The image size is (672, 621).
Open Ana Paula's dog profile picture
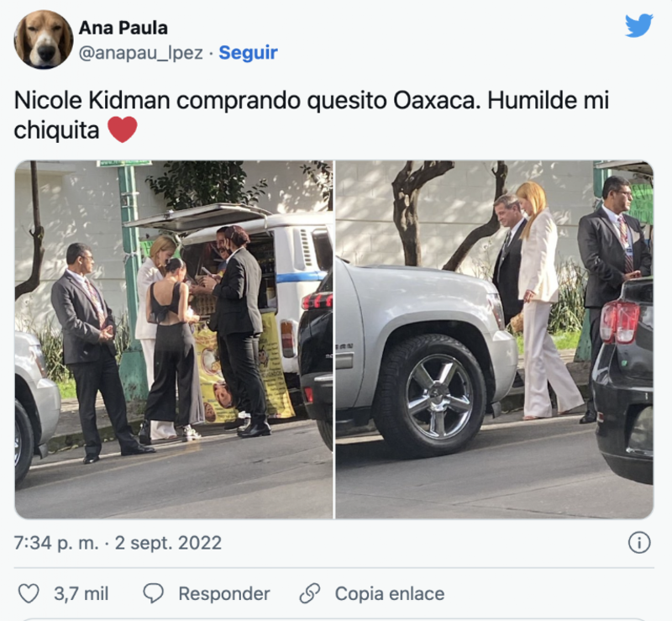tap(44, 39)
